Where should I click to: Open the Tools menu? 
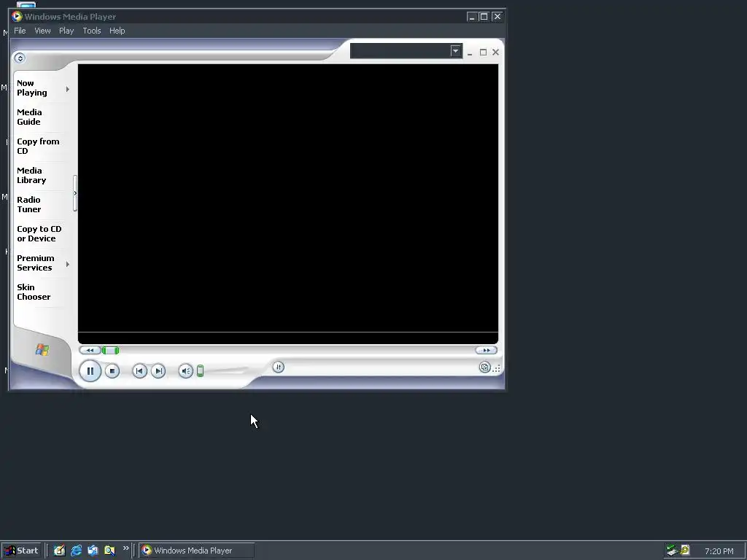(92, 31)
